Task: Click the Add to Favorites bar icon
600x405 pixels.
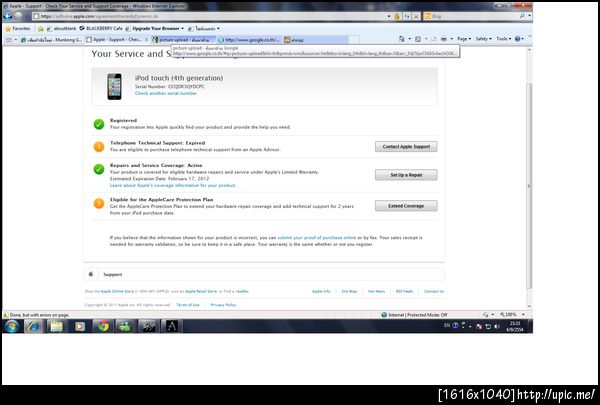Action: point(40,29)
